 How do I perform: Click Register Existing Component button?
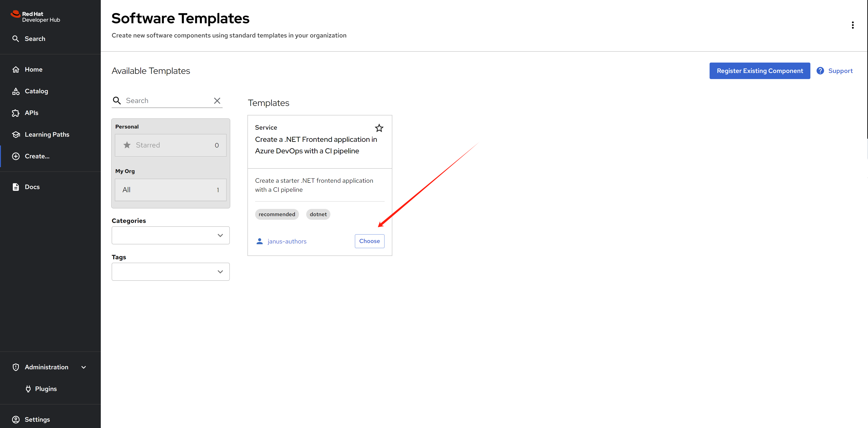pyautogui.click(x=760, y=71)
